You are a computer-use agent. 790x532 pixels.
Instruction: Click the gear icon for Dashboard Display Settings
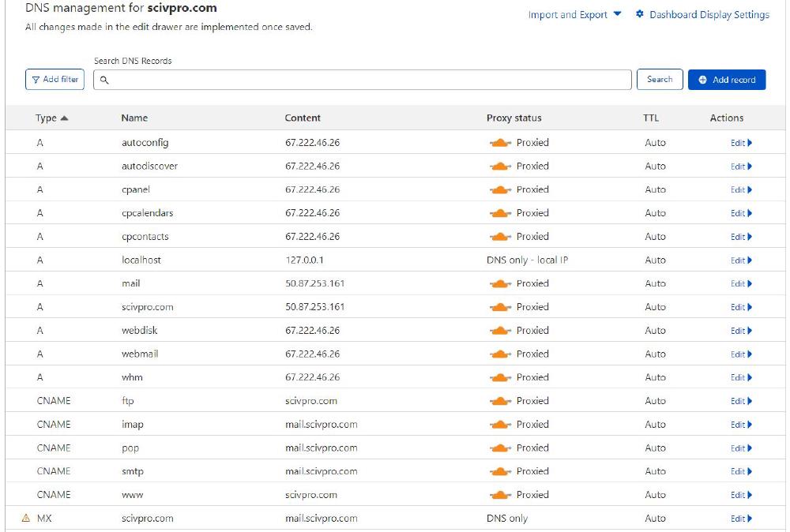click(x=639, y=14)
